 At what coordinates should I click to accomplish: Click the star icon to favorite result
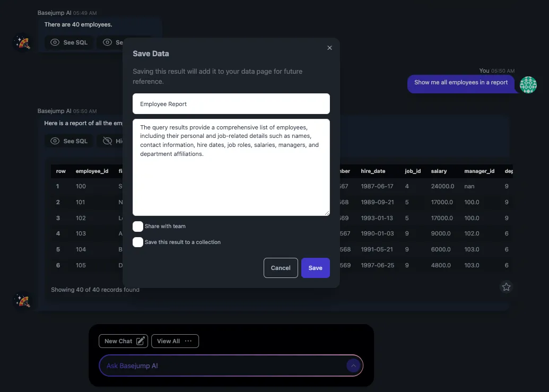506,287
